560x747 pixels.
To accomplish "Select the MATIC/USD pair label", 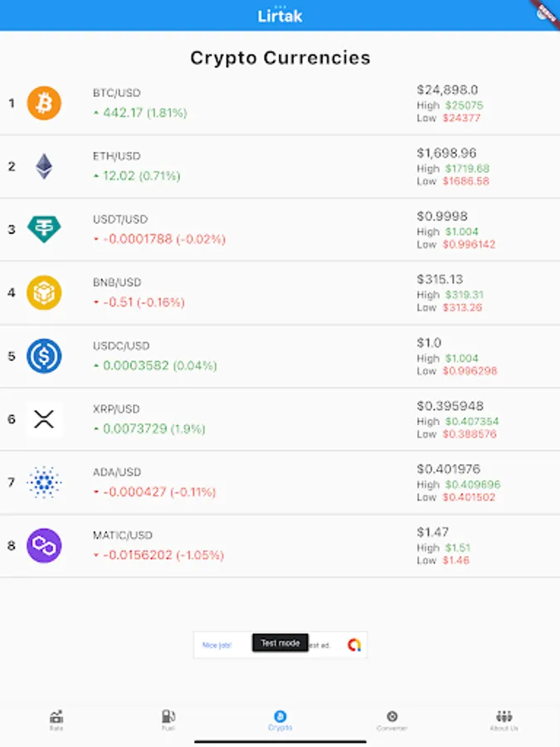I will (123, 535).
